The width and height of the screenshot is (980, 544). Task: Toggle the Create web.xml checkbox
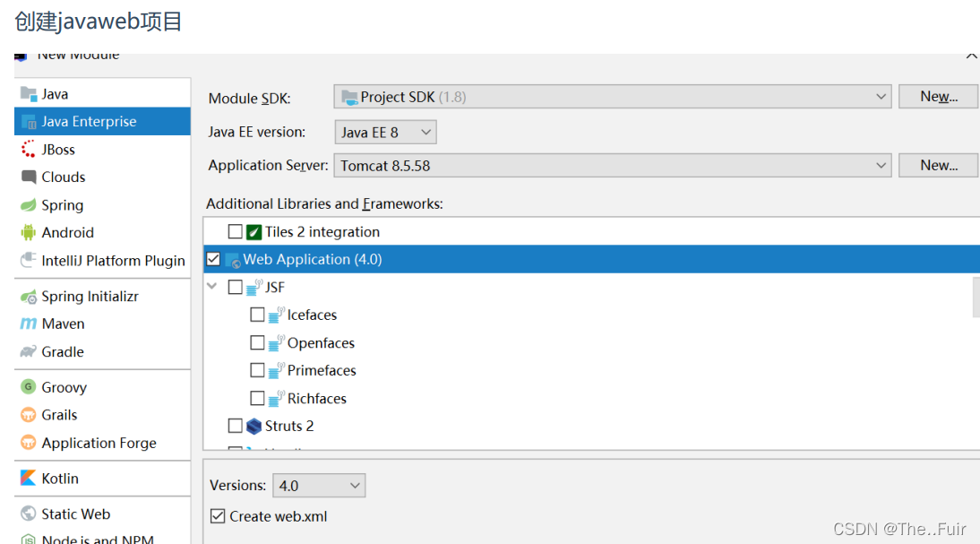[x=218, y=516]
